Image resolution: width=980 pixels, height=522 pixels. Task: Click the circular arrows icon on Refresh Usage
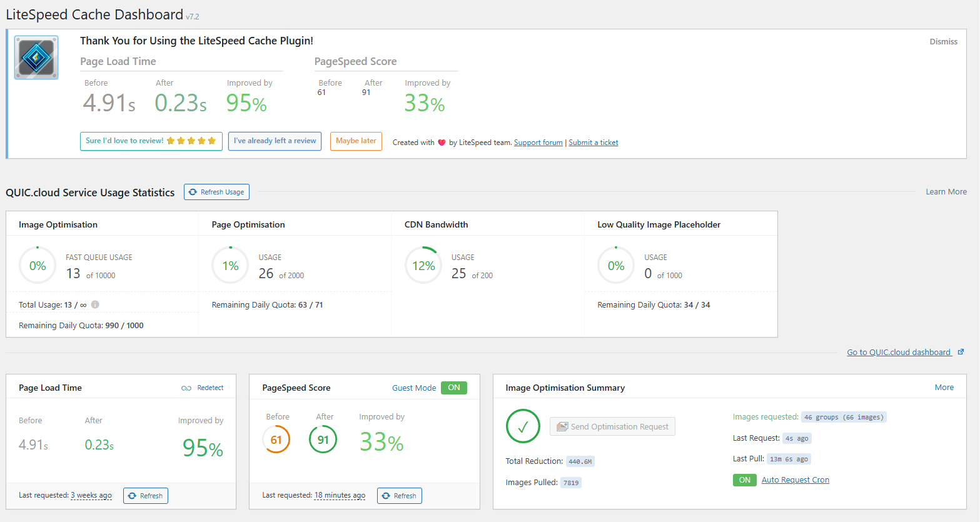click(193, 192)
